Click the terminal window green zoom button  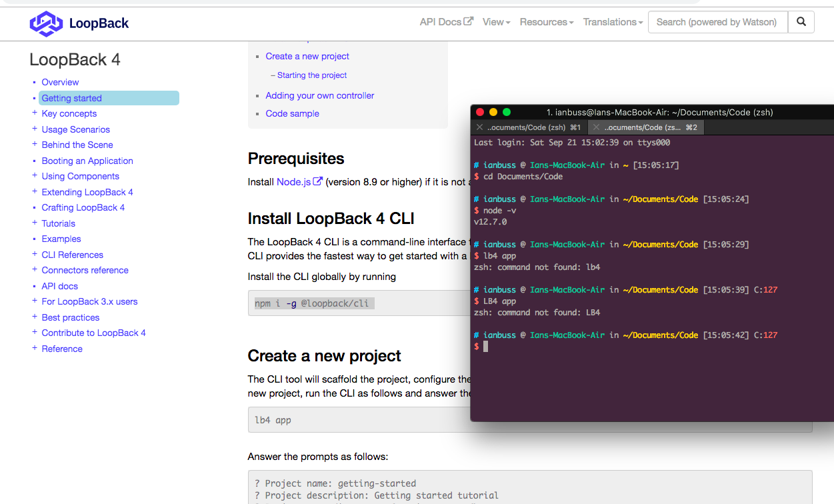coord(507,112)
